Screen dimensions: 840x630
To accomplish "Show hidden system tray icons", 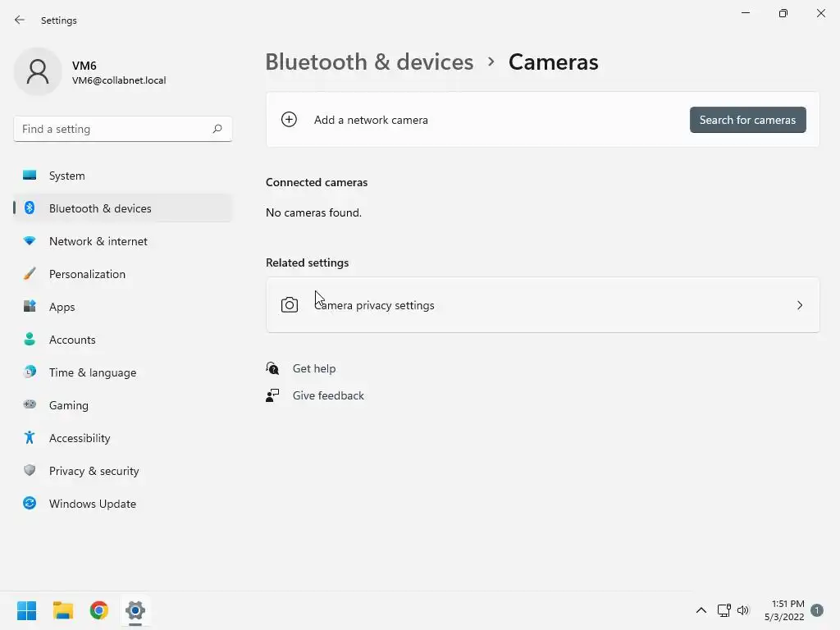I will coord(701,610).
